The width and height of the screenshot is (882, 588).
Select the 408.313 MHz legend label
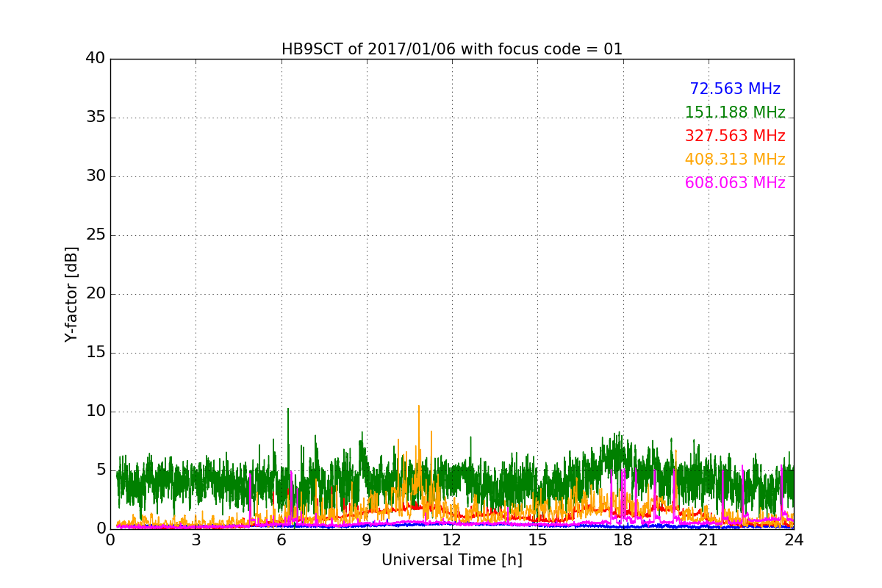coord(735,159)
